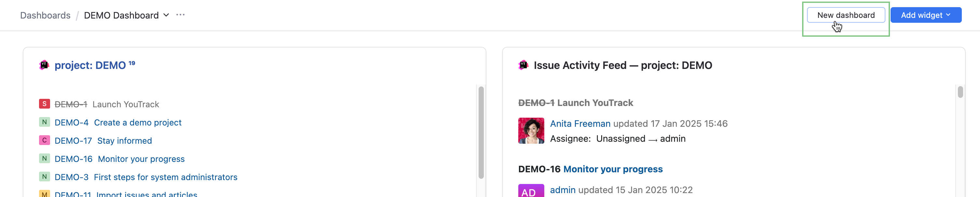Click Anita Freeman's avatar photo
This screenshot has width=980, height=197.
531,131
